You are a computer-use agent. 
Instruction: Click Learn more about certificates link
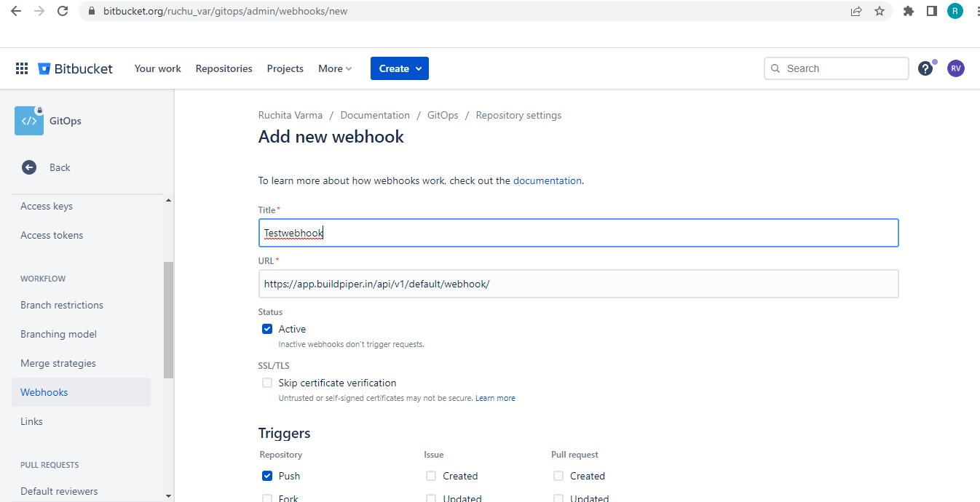click(x=495, y=398)
